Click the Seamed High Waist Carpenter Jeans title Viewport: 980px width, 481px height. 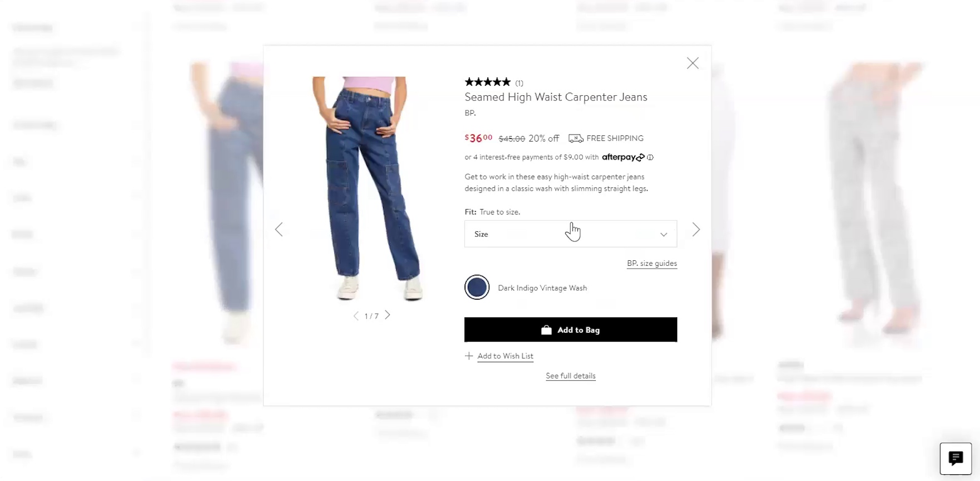(556, 97)
